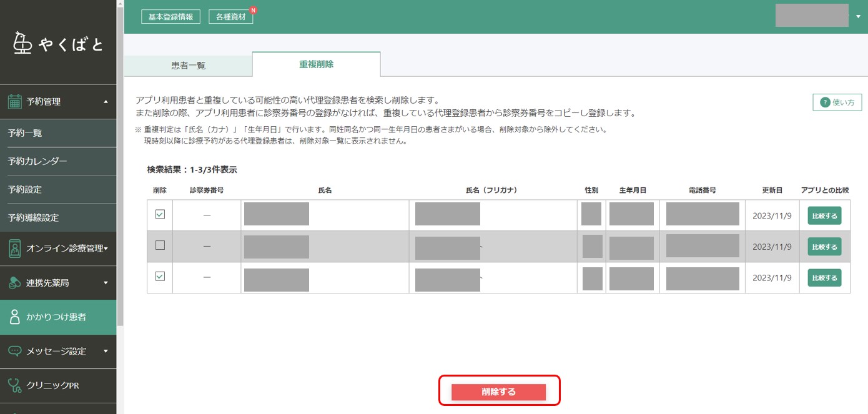The width and height of the screenshot is (868, 414).
Task: Click the phone icon beside オンライン診療管理
Action: point(15,249)
